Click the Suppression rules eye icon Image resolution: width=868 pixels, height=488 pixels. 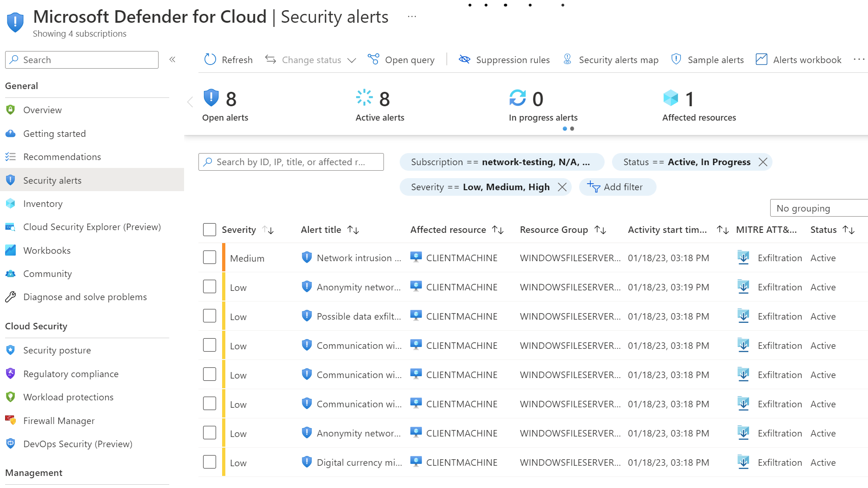click(464, 59)
